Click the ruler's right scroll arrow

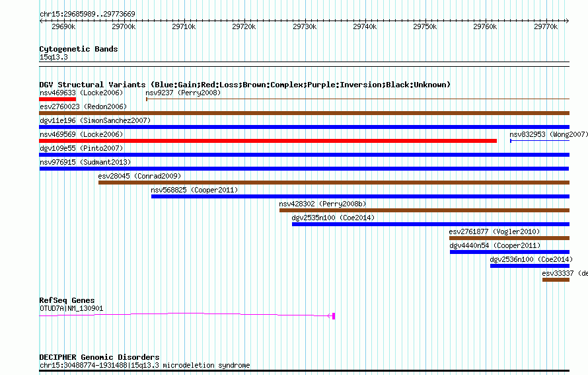click(x=568, y=21)
